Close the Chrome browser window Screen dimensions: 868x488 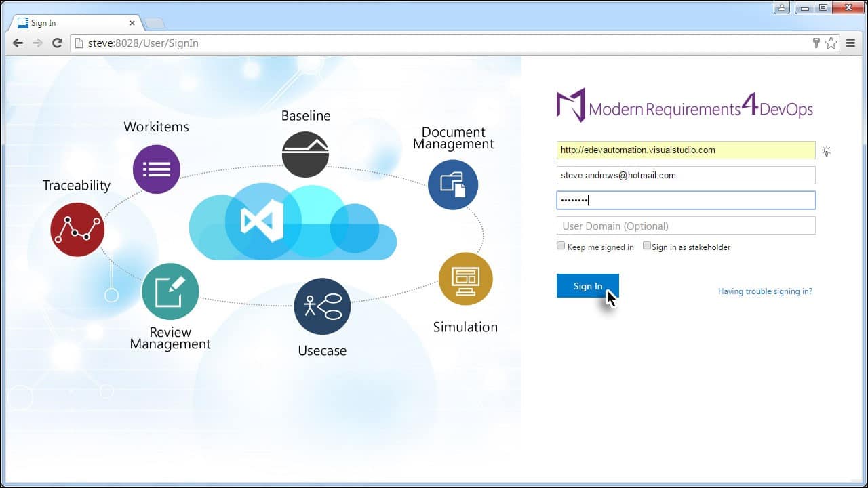[848, 7]
